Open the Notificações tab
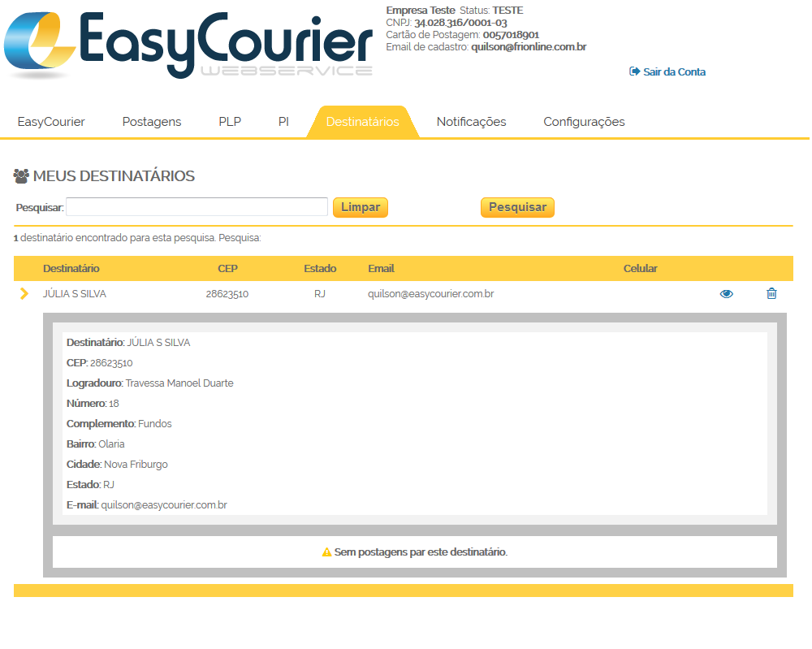Screen dimensions: 812x649 coord(471,122)
